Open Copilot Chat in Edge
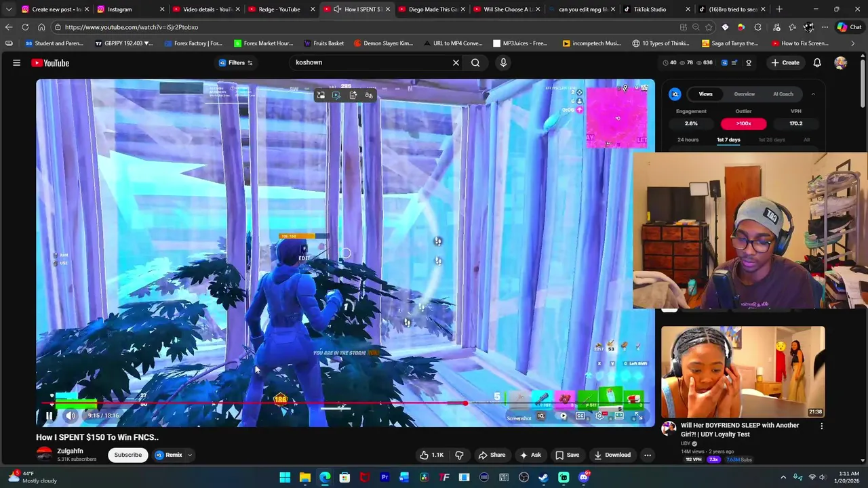The image size is (868, 488). (848, 27)
